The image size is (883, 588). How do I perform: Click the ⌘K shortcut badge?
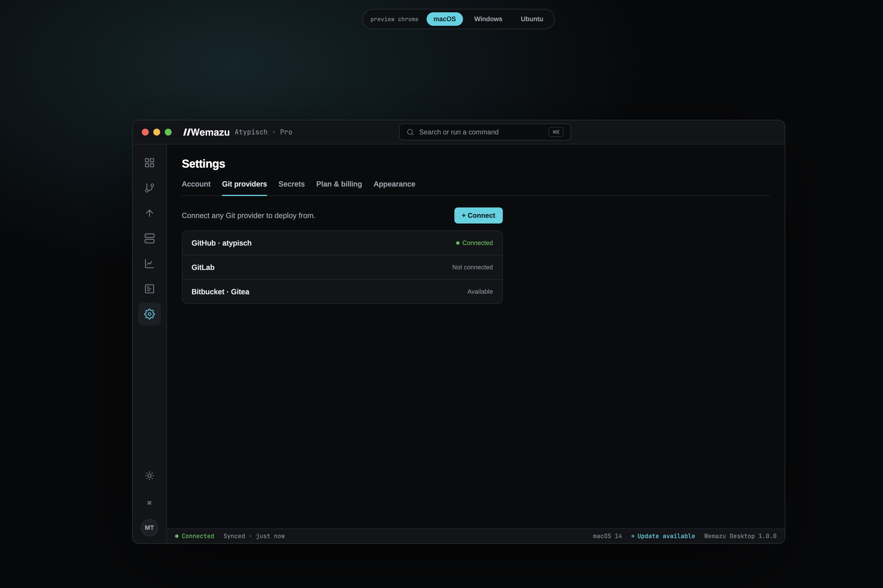pyautogui.click(x=556, y=132)
